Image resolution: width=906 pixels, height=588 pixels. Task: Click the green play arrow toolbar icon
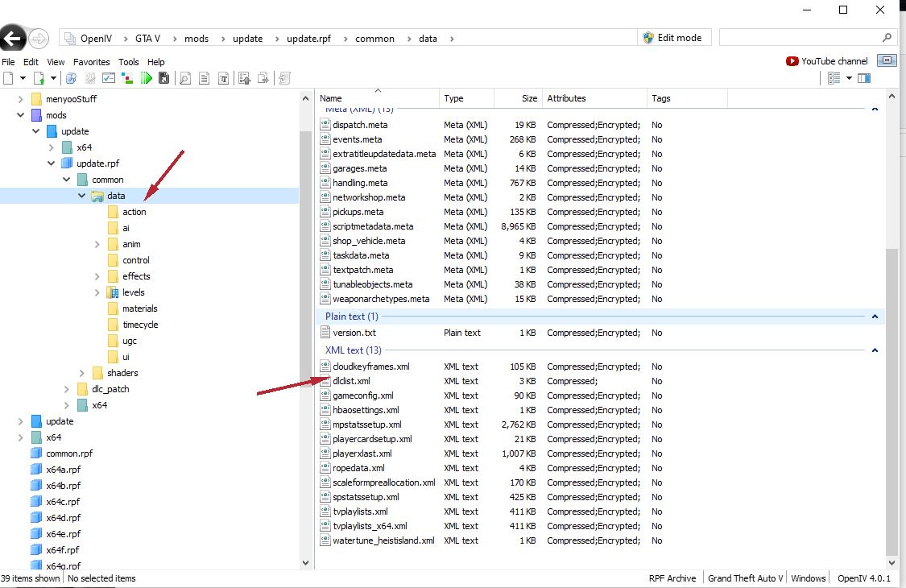[146, 78]
